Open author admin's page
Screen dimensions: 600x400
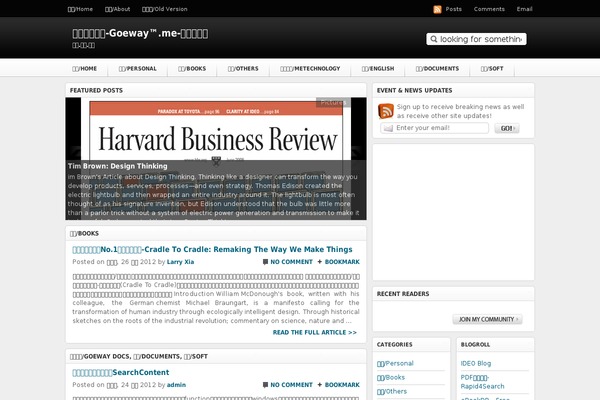coord(176,385)
